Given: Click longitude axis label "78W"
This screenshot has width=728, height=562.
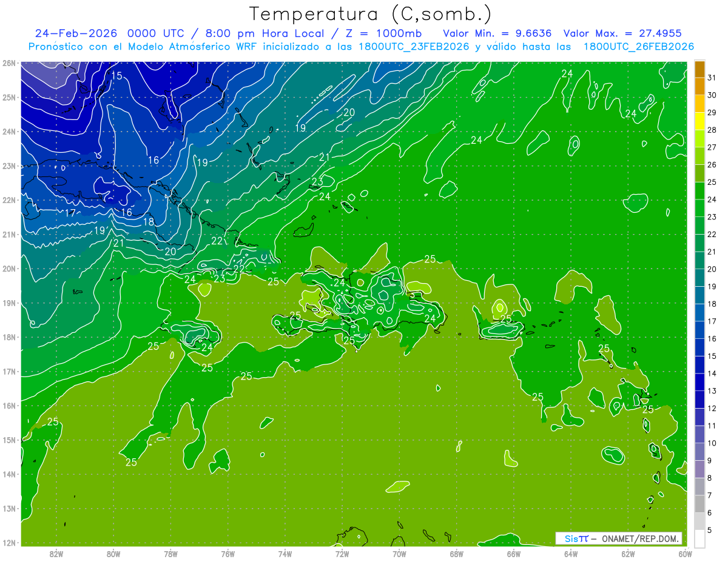Looking at the screenshot, I should click(170, 554).
